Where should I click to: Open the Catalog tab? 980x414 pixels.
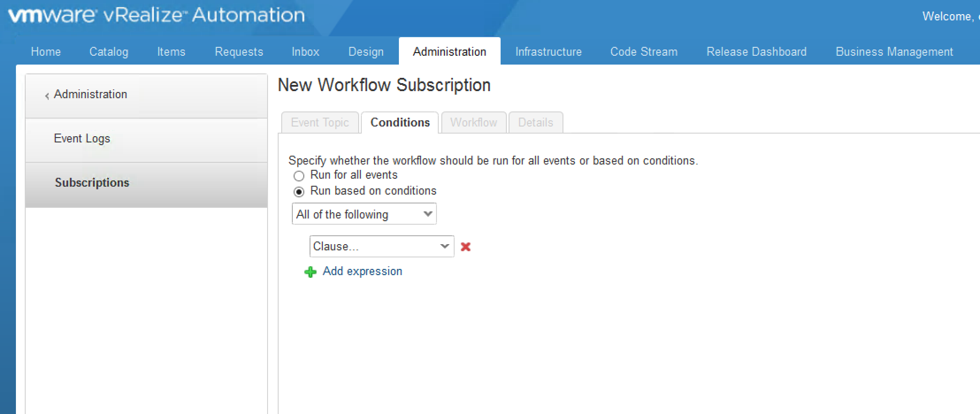(x=109, y=52)
